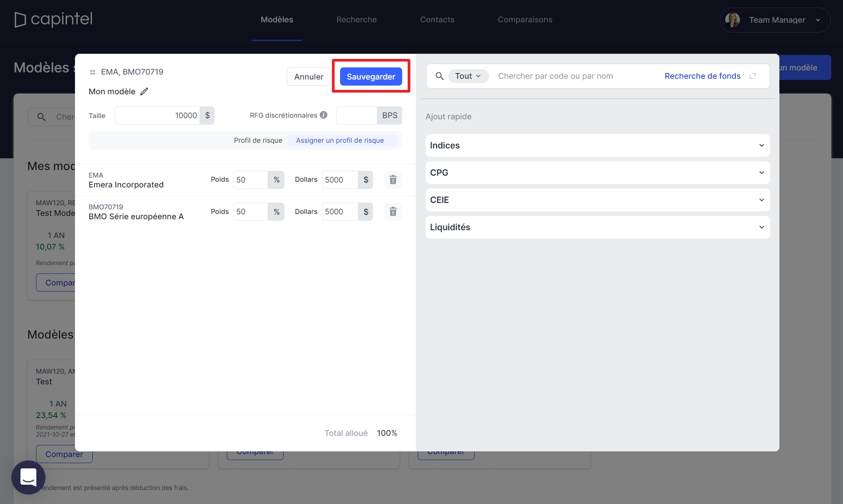Switch to the Comparaisons tab
This screenshot has width=843, height=504.
point(525,20)
